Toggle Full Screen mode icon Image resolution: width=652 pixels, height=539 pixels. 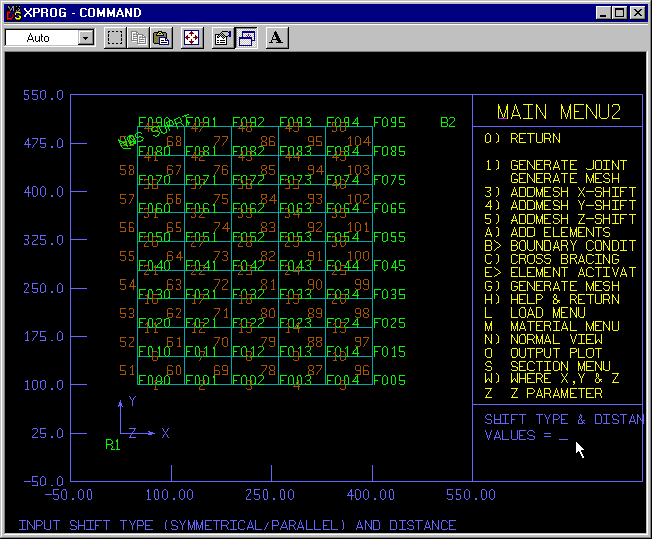(192, 38)
